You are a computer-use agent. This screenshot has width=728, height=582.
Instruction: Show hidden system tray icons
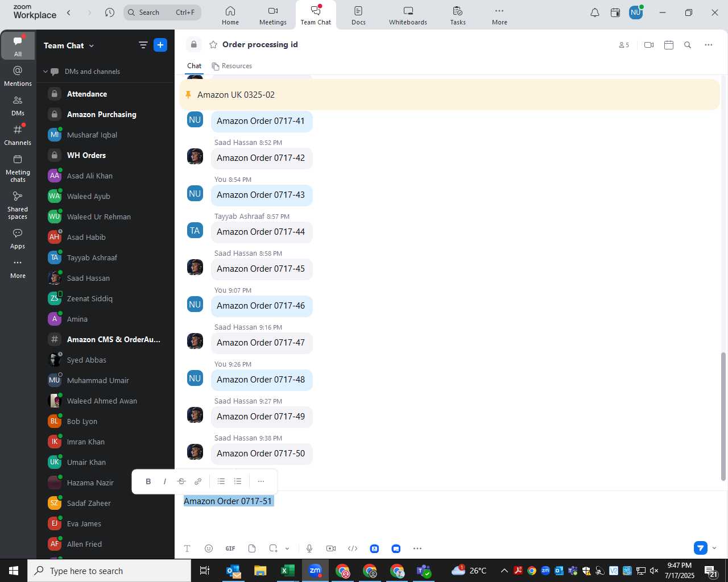point(504,571)
